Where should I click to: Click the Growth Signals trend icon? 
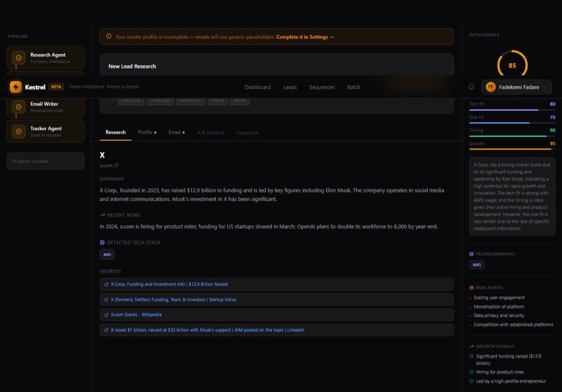tap(472, 346)
